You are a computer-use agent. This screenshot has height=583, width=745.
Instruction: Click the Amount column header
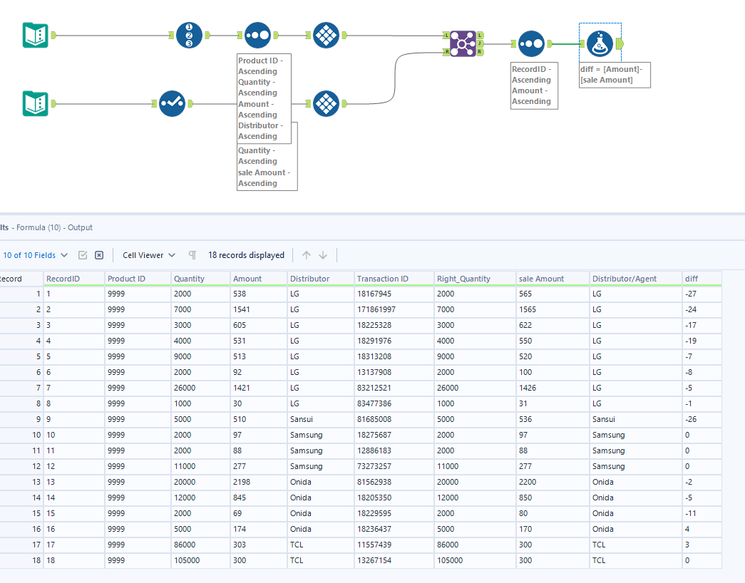[259, 278]
